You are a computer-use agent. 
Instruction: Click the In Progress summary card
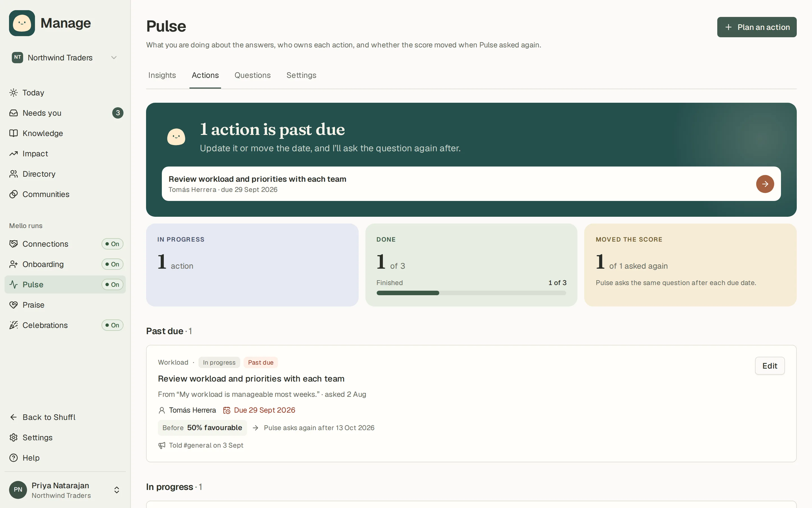[252, 265]
